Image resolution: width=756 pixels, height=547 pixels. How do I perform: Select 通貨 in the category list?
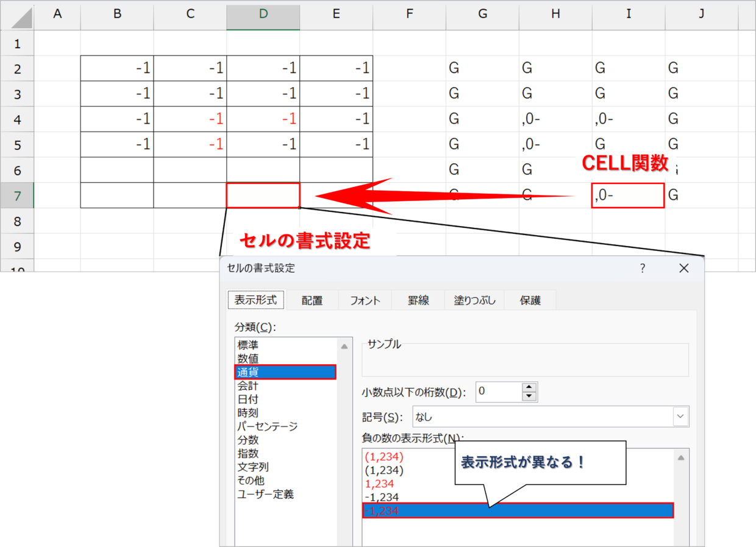pyautogui.click(x=285, y=372)
